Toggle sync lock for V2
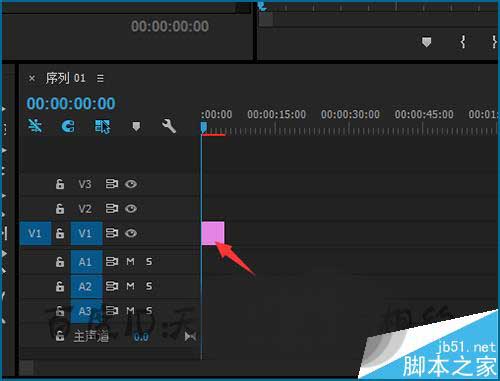Viewport: 500px width, 381px height. pos(112,209)
